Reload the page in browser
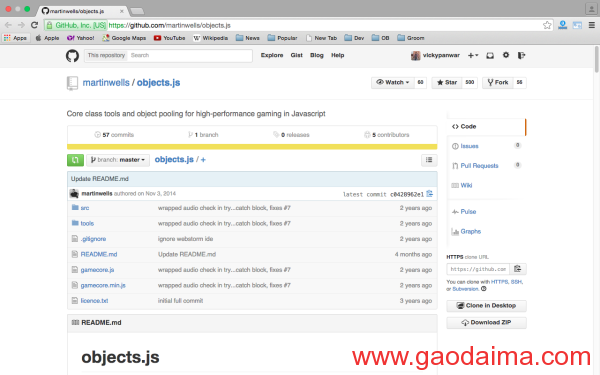 point(34,25)
